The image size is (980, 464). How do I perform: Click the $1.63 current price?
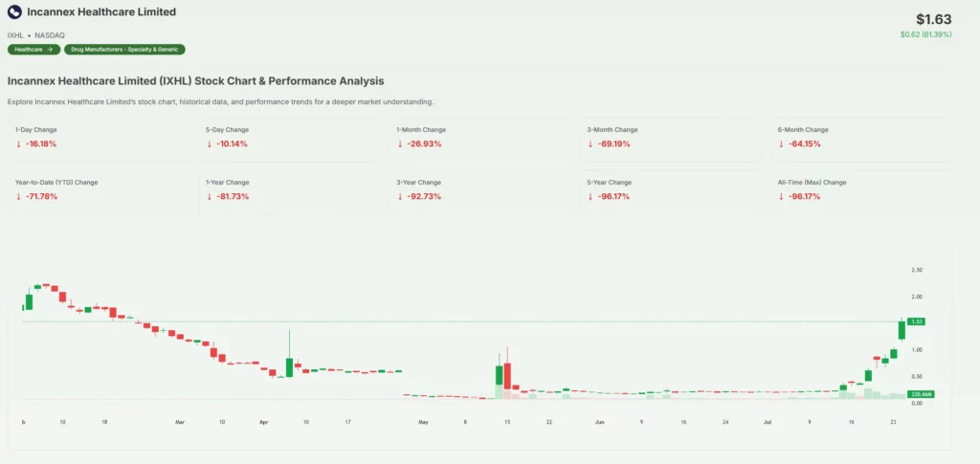tap(934, 19)
